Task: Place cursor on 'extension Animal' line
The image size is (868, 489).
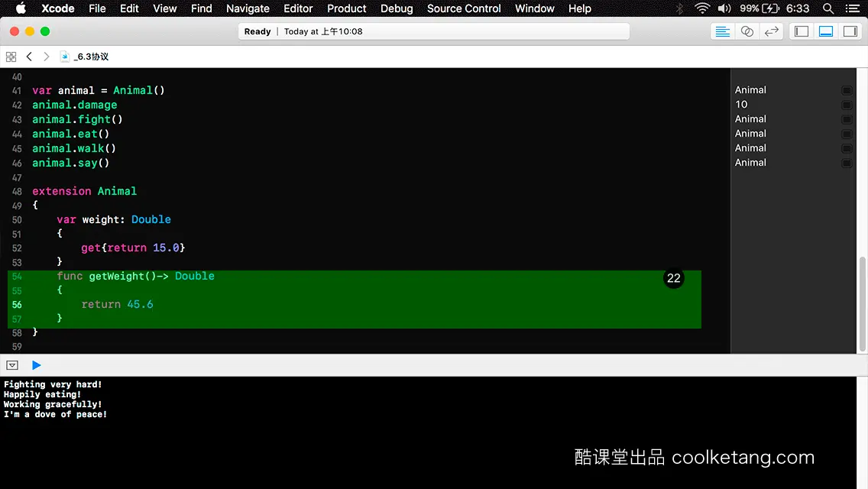Action: tap(84, 191)
